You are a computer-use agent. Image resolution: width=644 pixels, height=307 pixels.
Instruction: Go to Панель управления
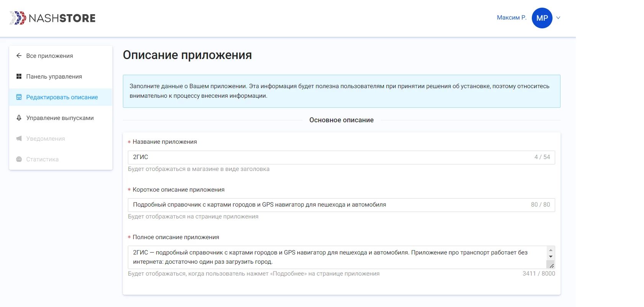[60, 76]
